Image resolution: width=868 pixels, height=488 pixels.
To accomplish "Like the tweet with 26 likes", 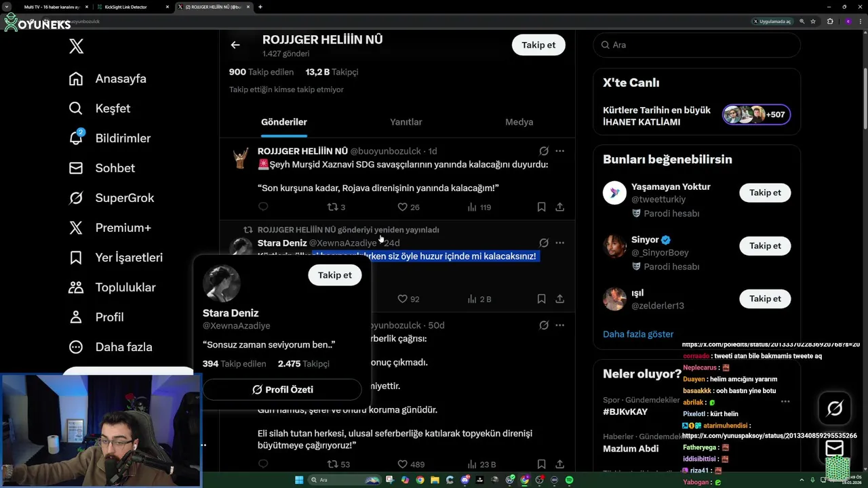I will click(408, 207).
